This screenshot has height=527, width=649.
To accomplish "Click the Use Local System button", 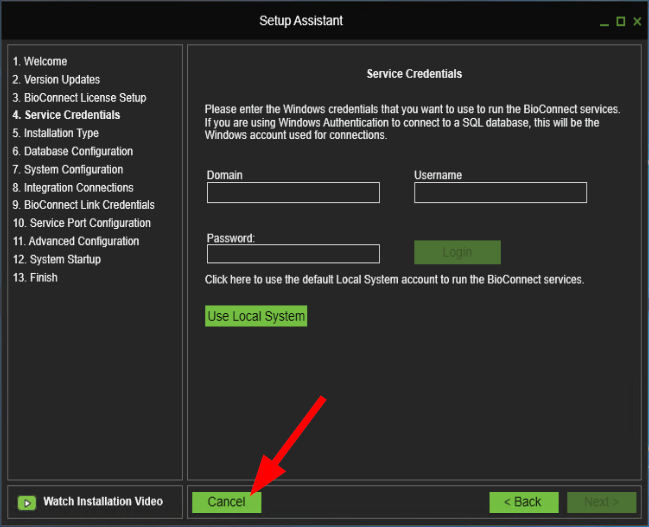I will [255, 316].
